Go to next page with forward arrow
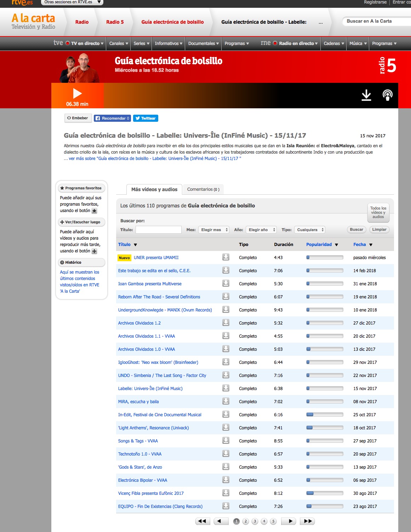Image resolution: width=411 pixels, height=532 pixels. [289, 521]
